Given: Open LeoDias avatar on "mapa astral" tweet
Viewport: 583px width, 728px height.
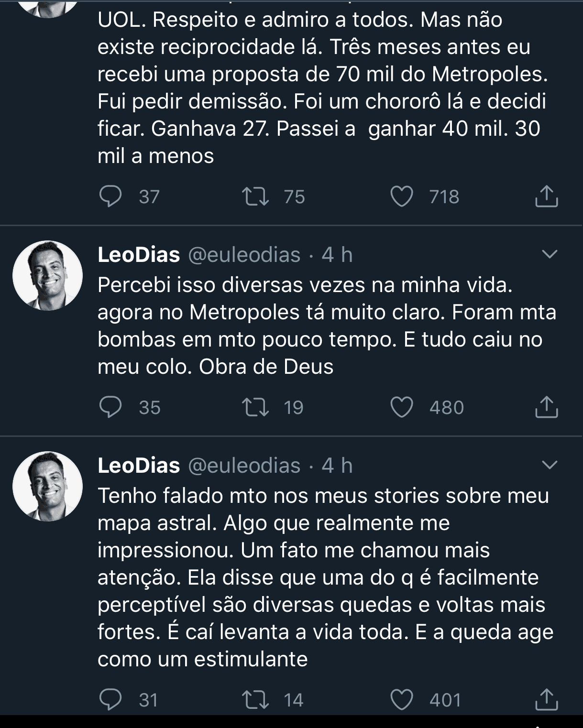Looking at the screenshot, I should click(x=47, y=486).
